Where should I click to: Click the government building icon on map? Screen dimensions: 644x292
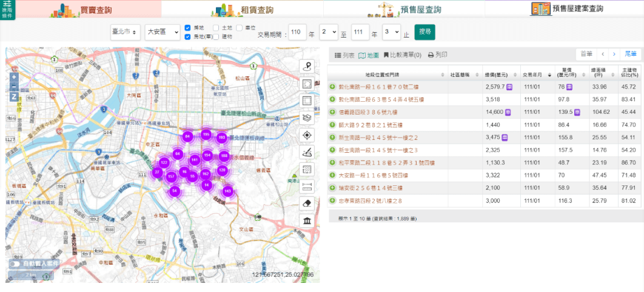click(x=307, y=220)
